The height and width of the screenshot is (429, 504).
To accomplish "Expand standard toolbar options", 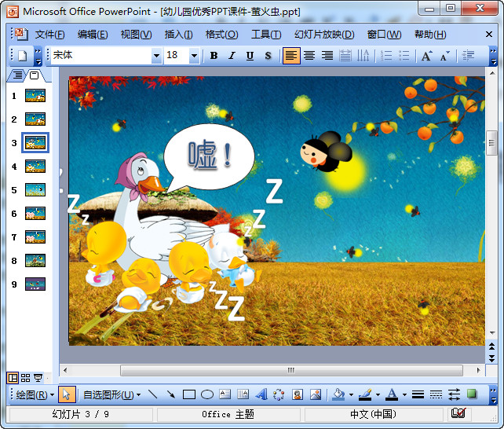I will click(x=38, y=56).
